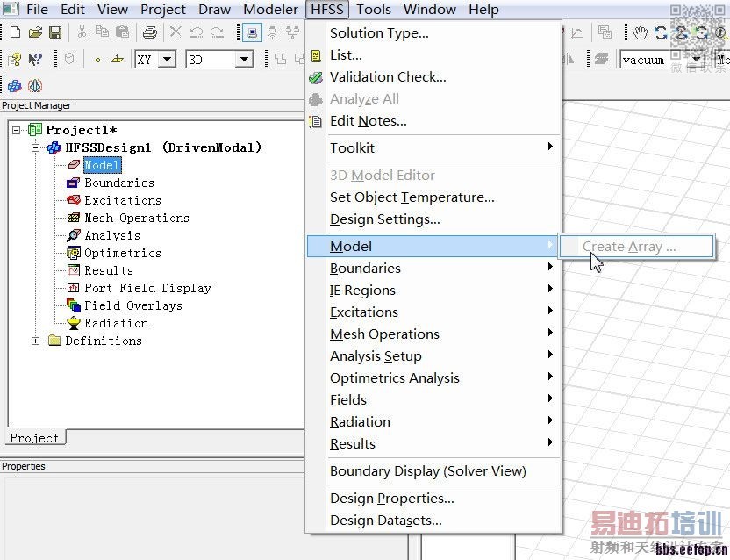The image size is (730, 560).
Task: Print with the printer icon
Action: (x=150, y=32)
